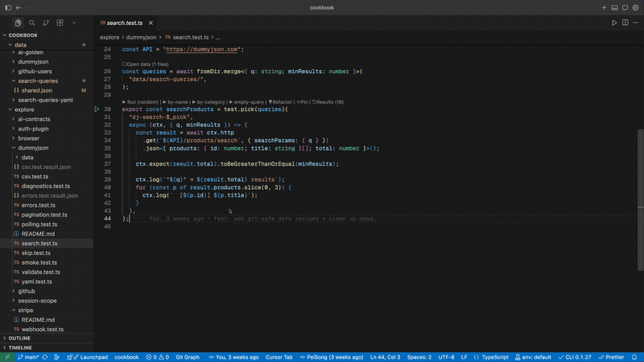Expand the TIMELINE section
Screen dimensions: 644x362
point(20,347)
